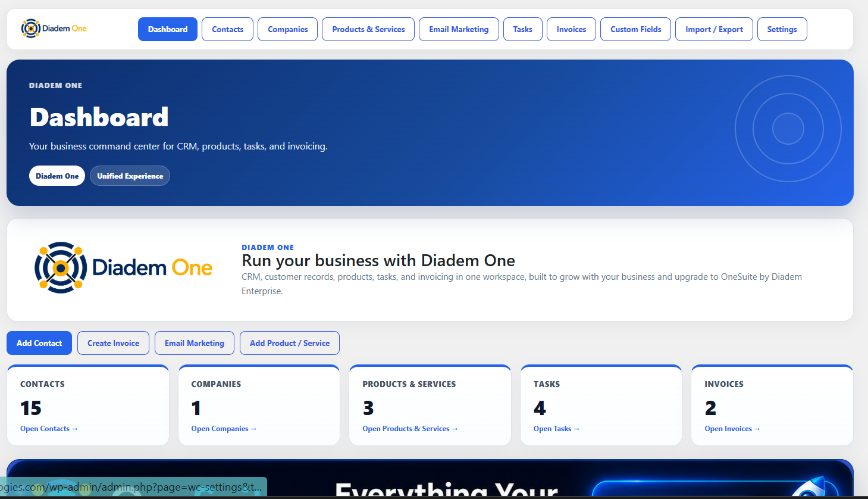Follow the Open Contacts link
Screen dimensions: 868x499
[x=49, y=429]
